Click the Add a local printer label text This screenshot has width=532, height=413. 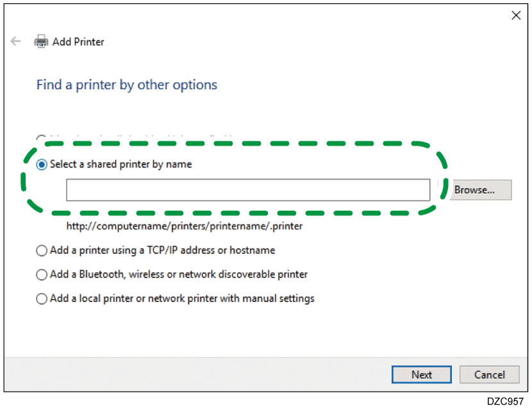coord(182,298)
